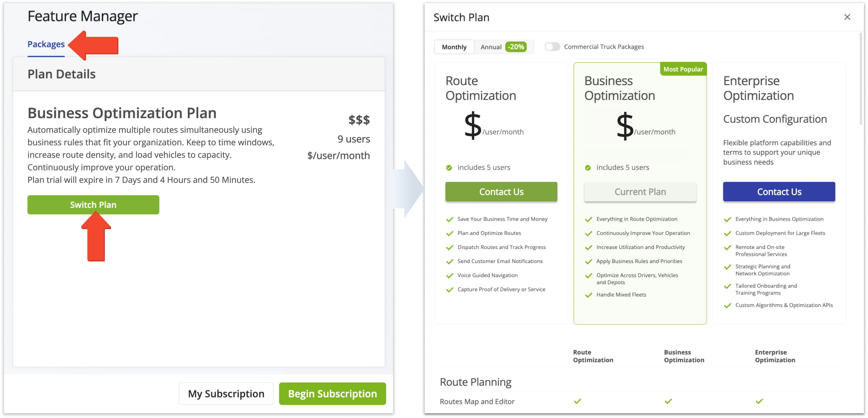Click checkmark next to Handle Mixed Fleets
Image resolution: width=868 pixels, height=418 pixels.
[588, 295]
